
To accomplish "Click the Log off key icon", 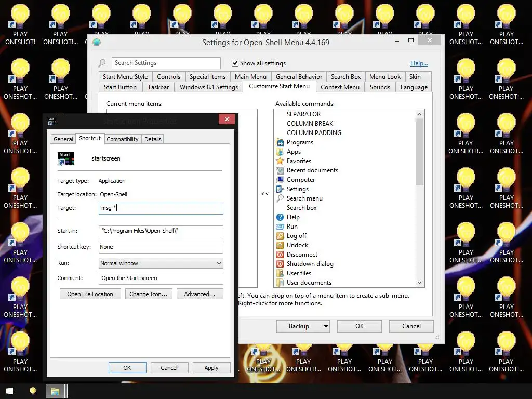I will pyautogui.click(x=280, y=236).
